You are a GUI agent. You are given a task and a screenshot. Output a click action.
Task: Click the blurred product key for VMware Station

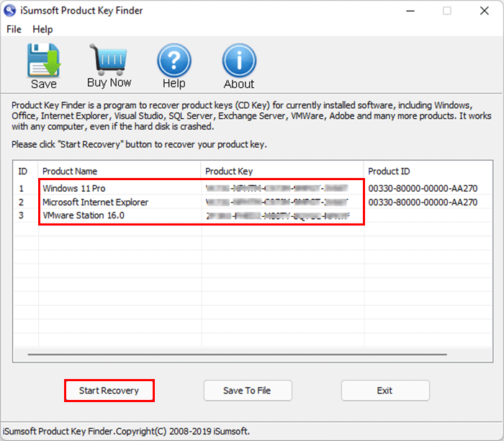pyautogui.click(x=278, y=215)
